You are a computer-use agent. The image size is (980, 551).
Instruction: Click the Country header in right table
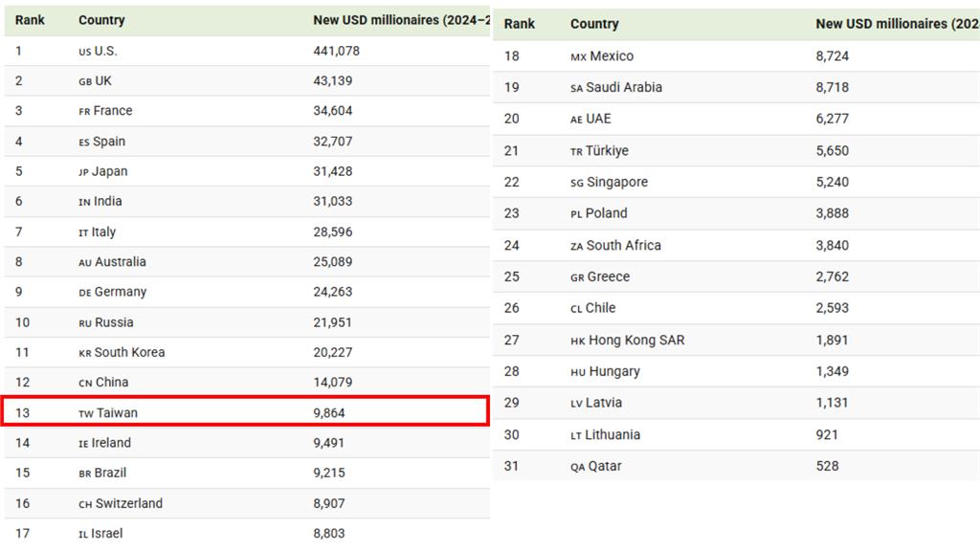(594, 24)
